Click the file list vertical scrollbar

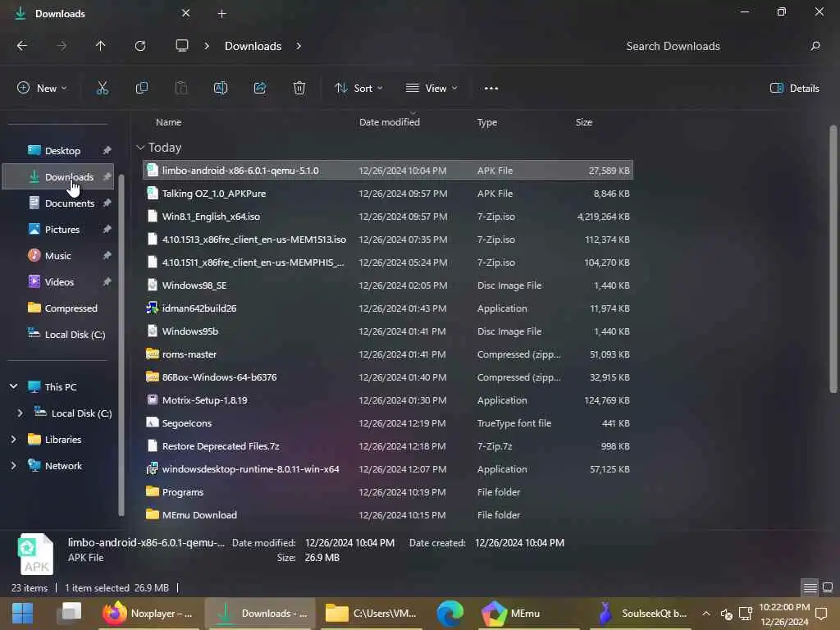[x=833, y=258]
